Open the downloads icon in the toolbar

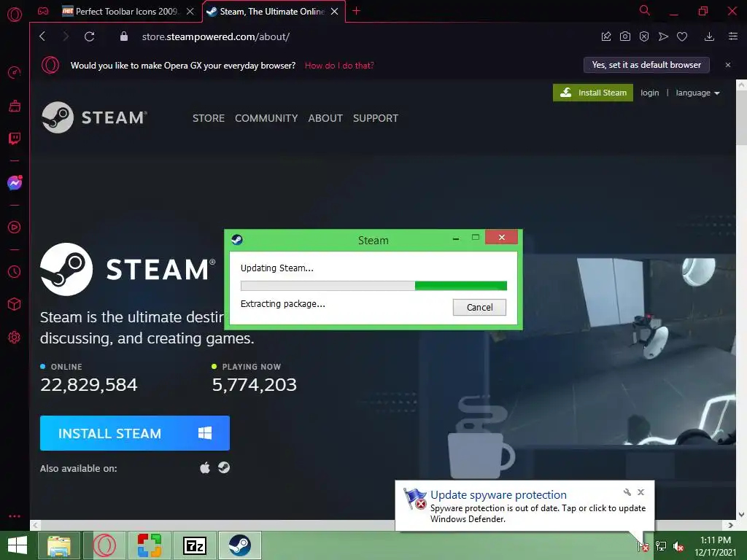tap(709, 36)
